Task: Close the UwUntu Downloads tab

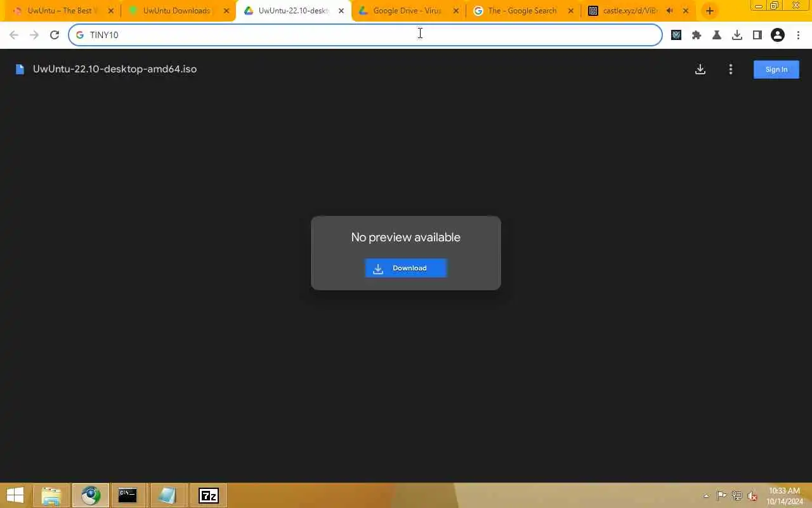Action: [x=226, y=11]
